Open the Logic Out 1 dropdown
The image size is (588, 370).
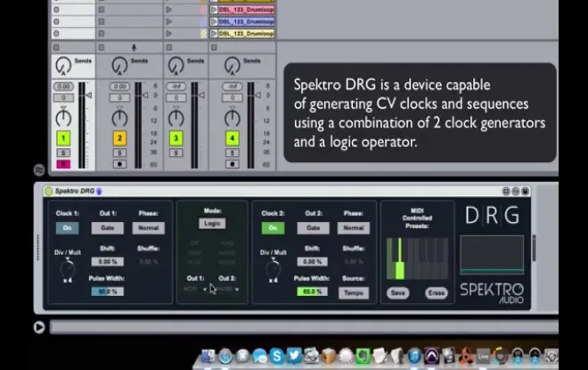pyautogui.click(x=195, y=289)
